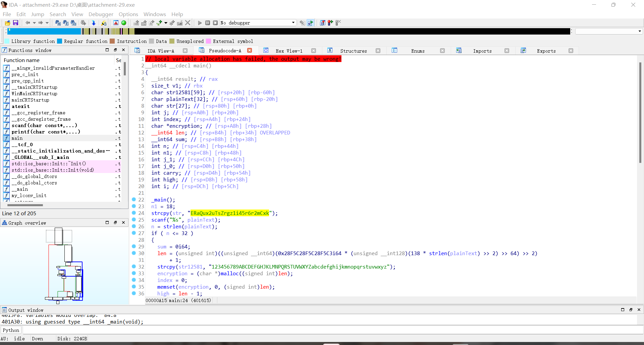The width and height of the screenshot is (644, 345).
Task: Switch to the IDA View-A tab
Action: coord(161,51)
